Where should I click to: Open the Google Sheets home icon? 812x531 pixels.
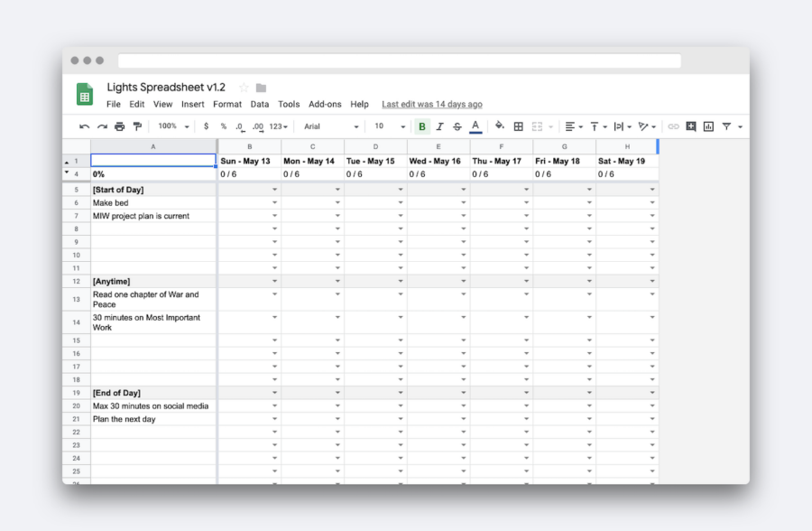[x=85, y=95]
